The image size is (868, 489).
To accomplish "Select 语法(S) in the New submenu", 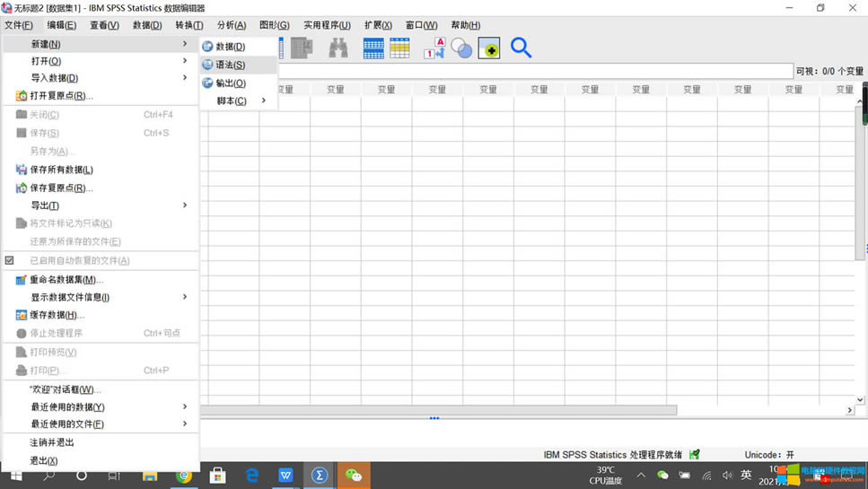I will coord(231,65).
